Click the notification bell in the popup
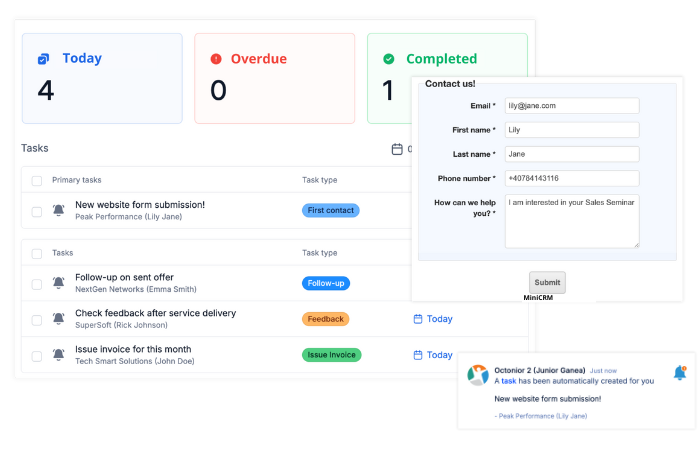 pos(680,373)
